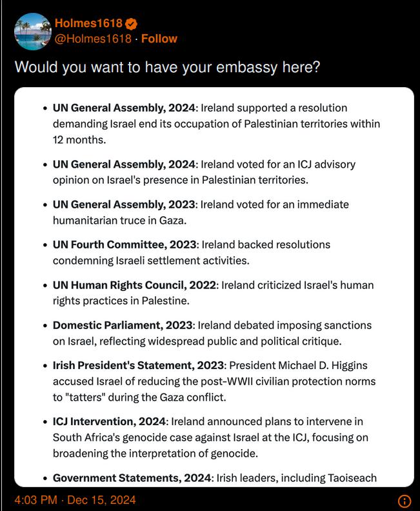Follow the @Holmes1618 account
This screenshot has height=511, width=420.
tap(159, 39)
